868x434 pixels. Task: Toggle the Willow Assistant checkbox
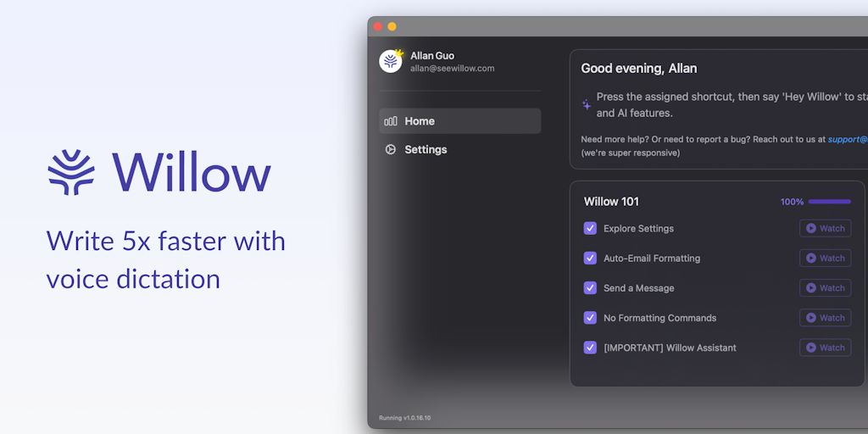coord(590,348)
